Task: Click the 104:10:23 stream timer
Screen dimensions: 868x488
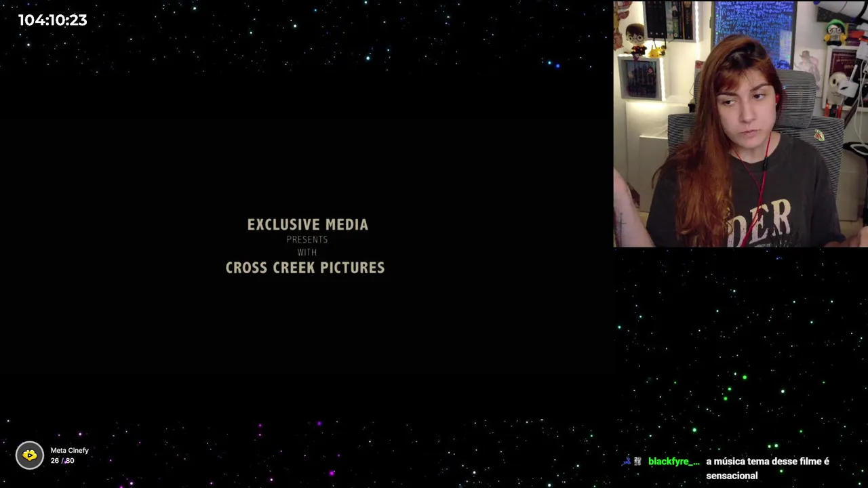Action: [x=53, y=20]
